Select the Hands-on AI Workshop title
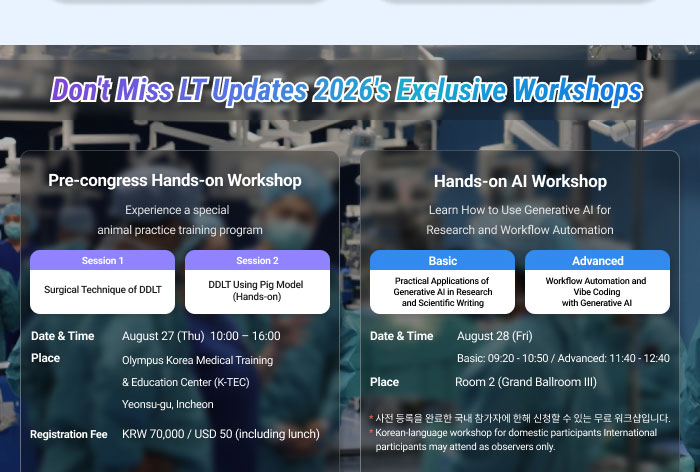700x472 pixels. [x=520, y=181]
